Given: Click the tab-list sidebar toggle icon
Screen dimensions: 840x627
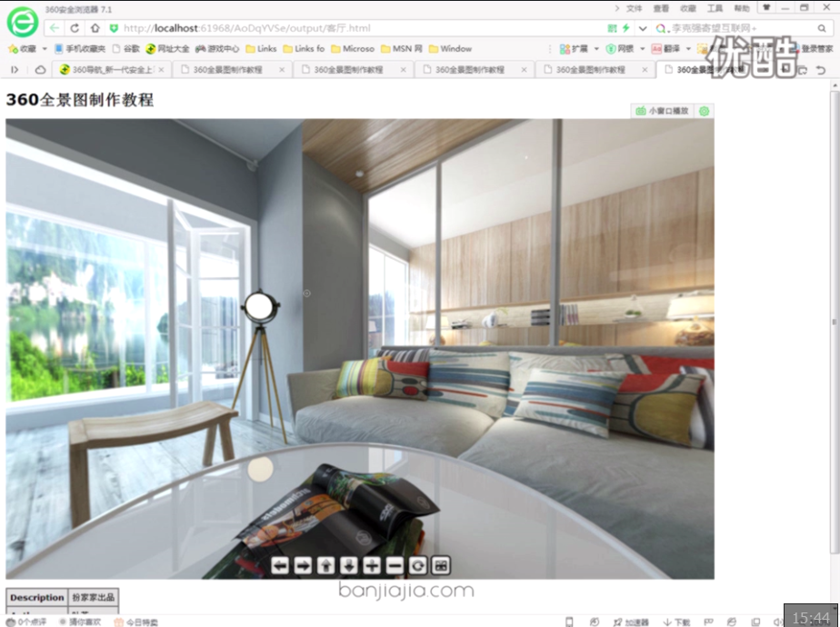Looking at the screenshot, I should click(x=15, y=70).
